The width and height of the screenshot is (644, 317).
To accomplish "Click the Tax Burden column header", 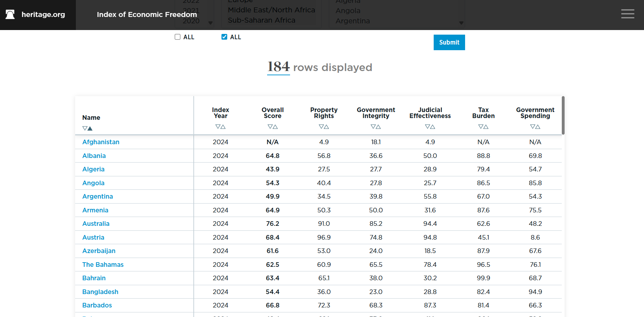I will 483,113.
